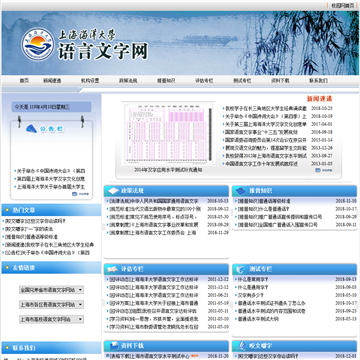Open news 中国语言文字工作十年发展成就综述
The image size is (360, 360).
(261, 164)
